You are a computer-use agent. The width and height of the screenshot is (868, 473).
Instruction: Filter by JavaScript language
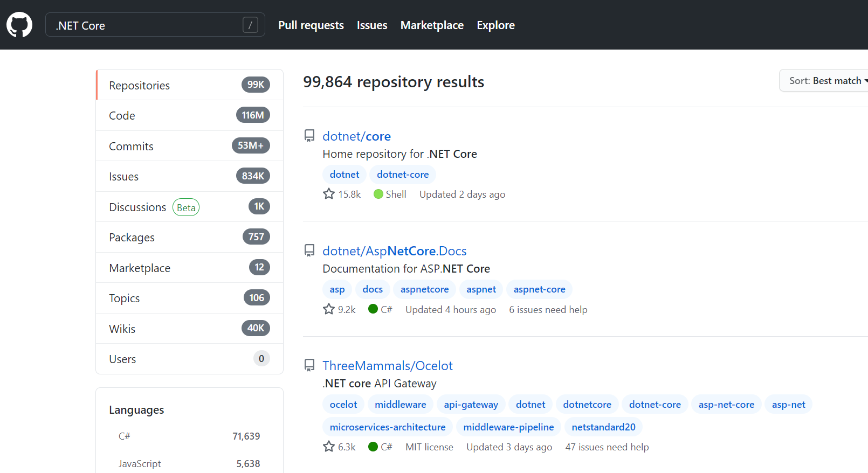coord(189,463)
